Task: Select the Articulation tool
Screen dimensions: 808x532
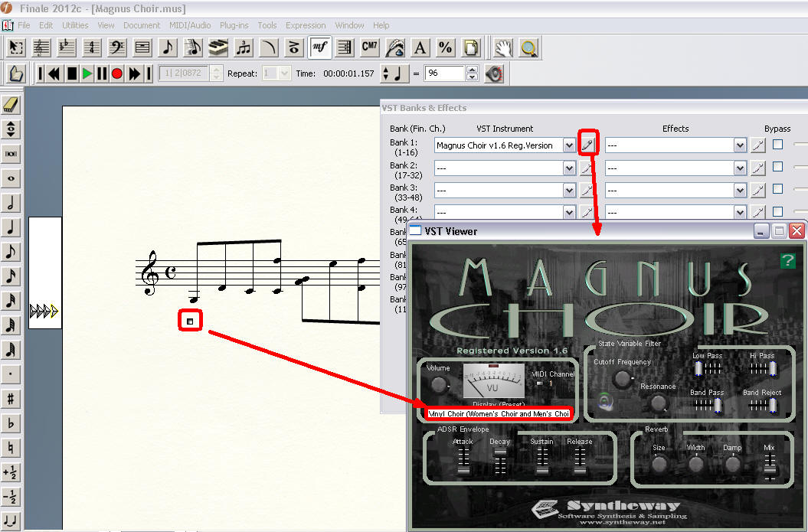Action: (294, 48)
